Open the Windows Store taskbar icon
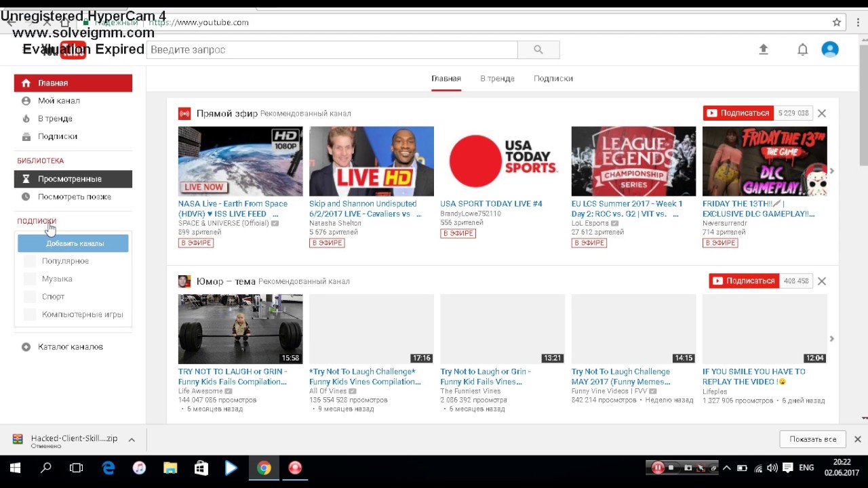The image size is (868, 488). [201, 468]
